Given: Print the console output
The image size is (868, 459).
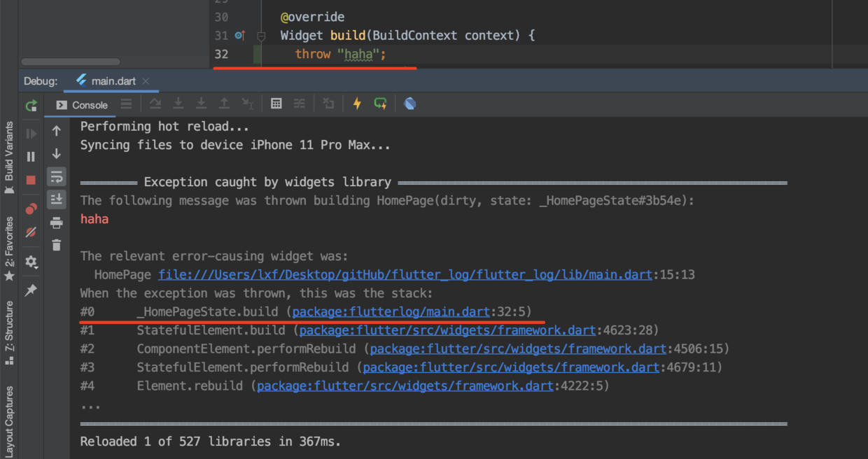Looking at the screenshot, I should tap(57, 223).
